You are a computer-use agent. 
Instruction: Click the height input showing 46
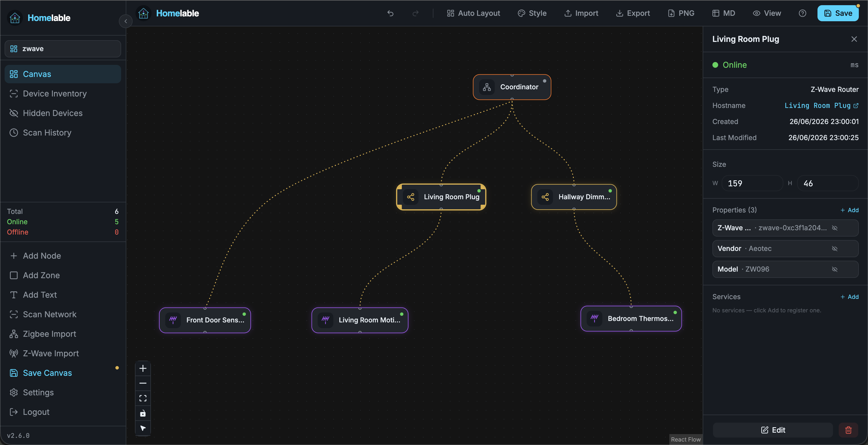[828, 183]
